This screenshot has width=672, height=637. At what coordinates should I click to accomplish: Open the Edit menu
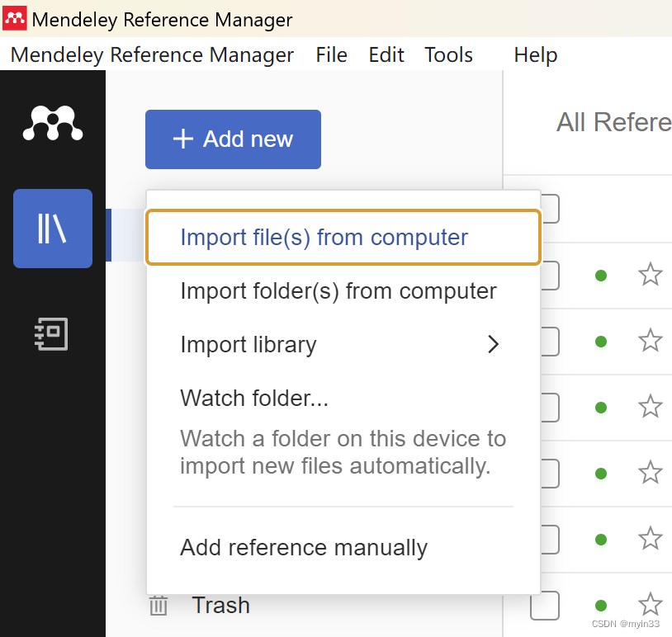386,54
